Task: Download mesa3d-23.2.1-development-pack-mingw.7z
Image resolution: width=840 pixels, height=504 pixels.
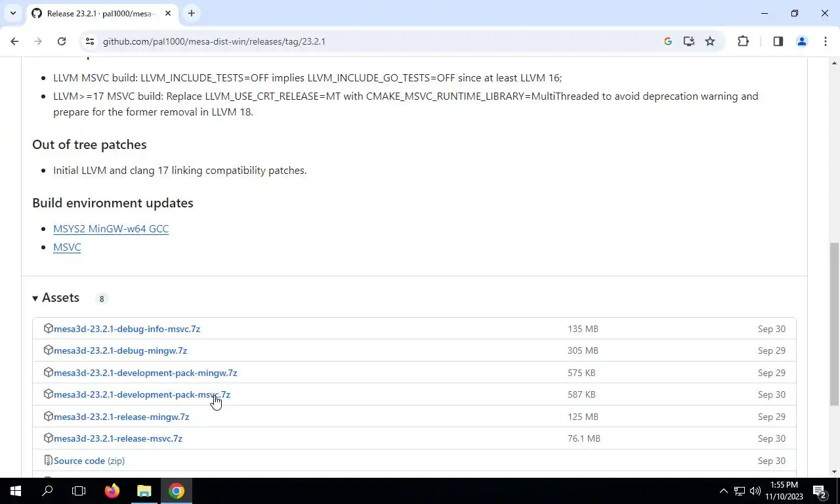Action: click(145, 373)
